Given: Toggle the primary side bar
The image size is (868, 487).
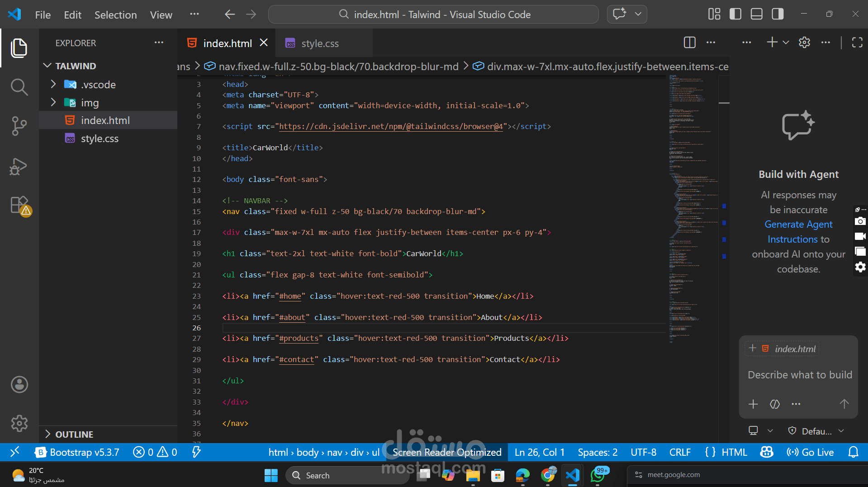Looking at the screenshot, I should click(735, 14).
